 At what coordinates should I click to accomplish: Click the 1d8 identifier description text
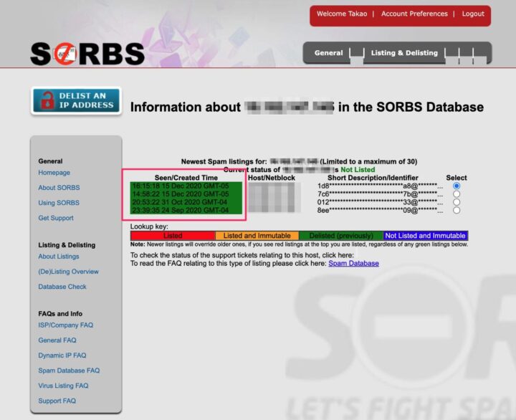(x=380, y=186)
